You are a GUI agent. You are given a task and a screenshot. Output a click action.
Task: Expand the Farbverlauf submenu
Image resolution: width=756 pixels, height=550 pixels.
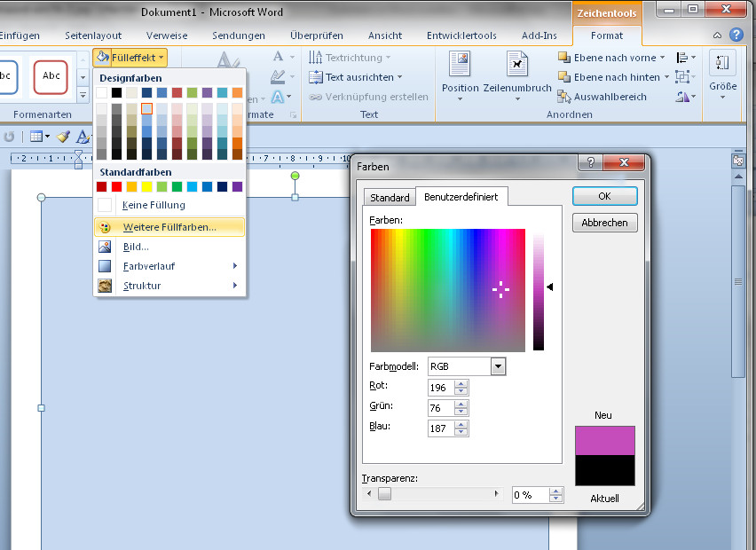click(147, 266)
